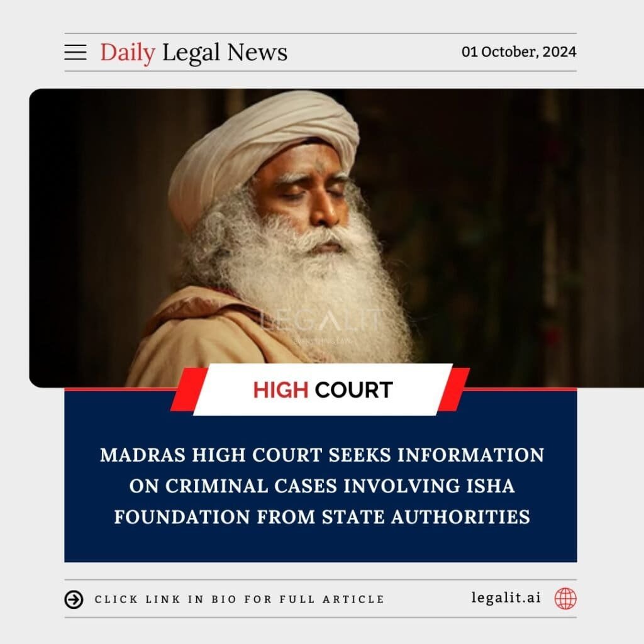Select the red accent left of HIGH COURT
The width and height of the screenshot is (644, 644).
coord(188,389)
